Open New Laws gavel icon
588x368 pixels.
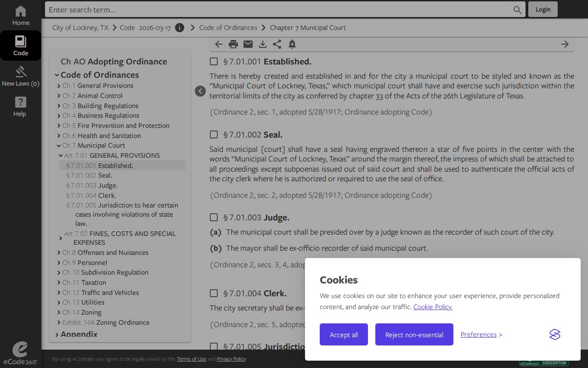[x=21, y=76]
